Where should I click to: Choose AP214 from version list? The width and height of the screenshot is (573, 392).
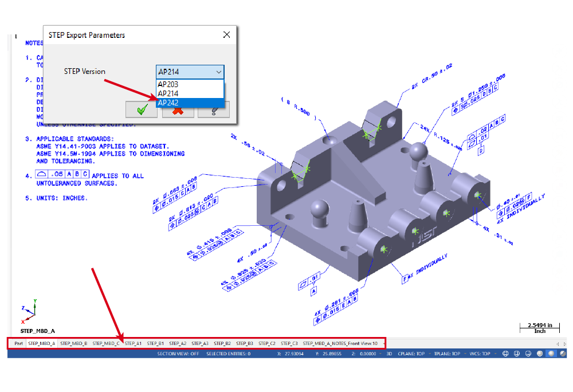point(190,93)
